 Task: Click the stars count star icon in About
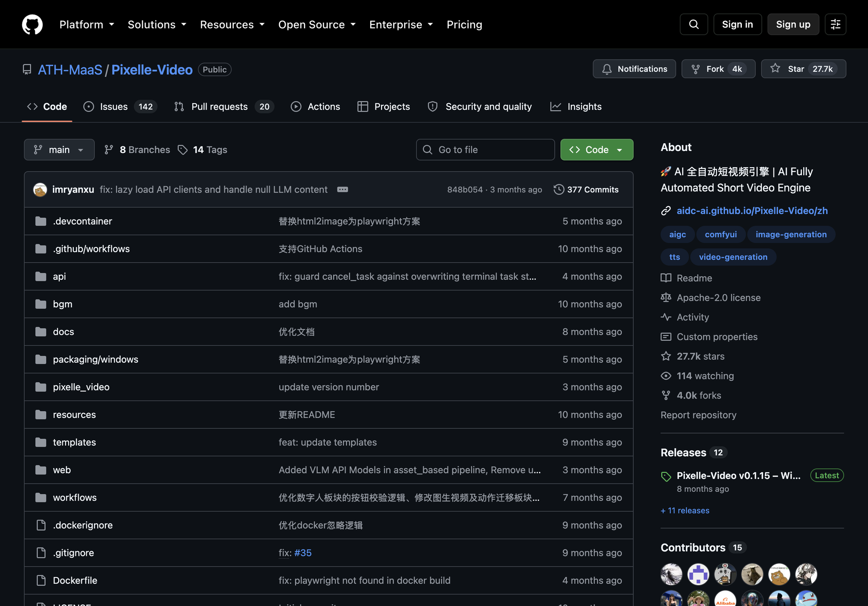tap(666, 356)
